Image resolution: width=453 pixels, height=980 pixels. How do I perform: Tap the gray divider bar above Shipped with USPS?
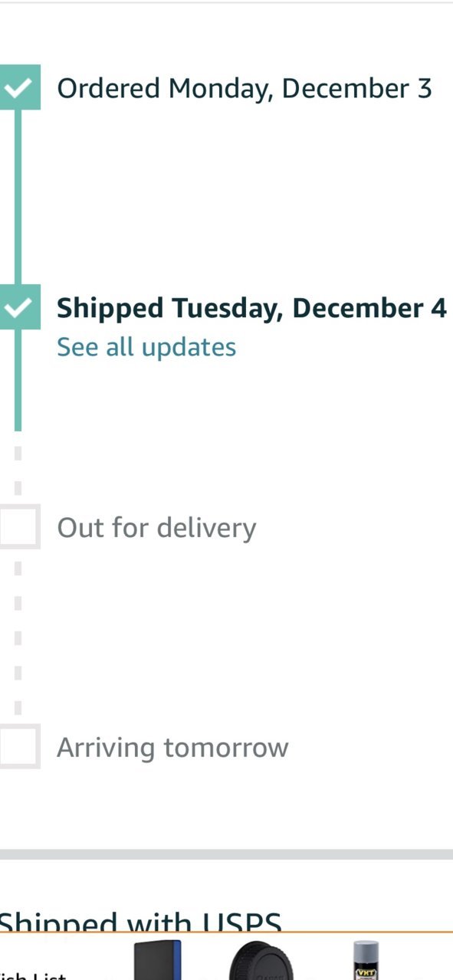pos(226,854)
